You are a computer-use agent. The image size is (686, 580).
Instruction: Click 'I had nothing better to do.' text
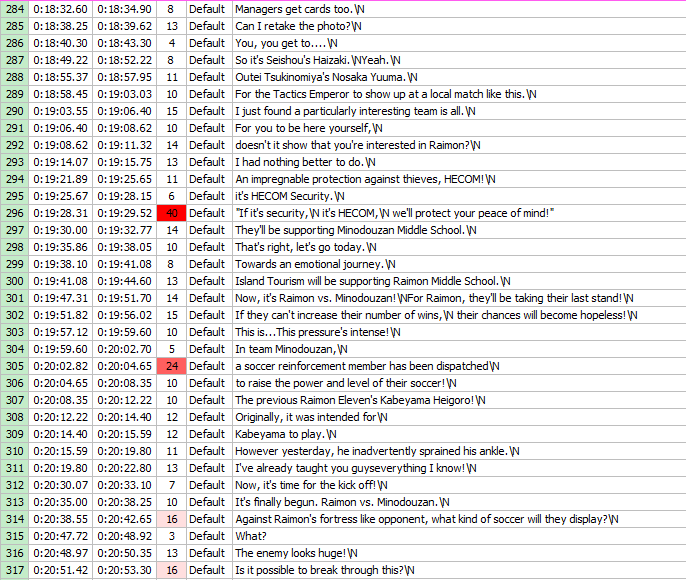(x=305, y=163)
